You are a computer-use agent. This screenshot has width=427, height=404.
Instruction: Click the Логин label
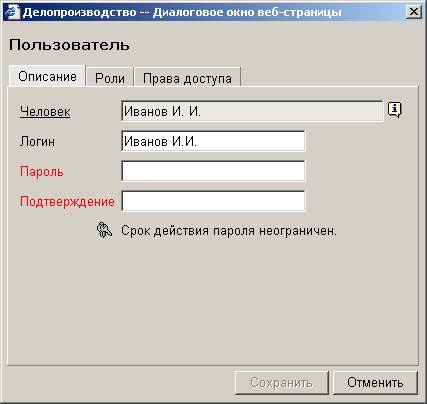[37, 141]
